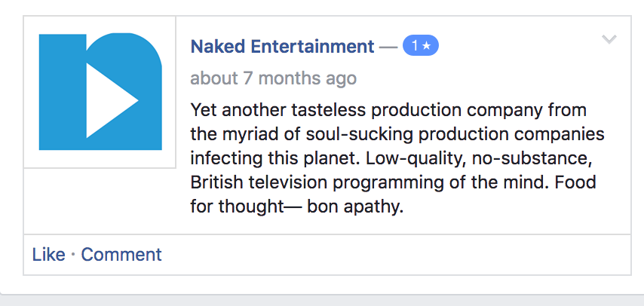This screenshot has height=306, width=644.
Task: Click the number 1 in the rating badge
Action: [414, 46]
